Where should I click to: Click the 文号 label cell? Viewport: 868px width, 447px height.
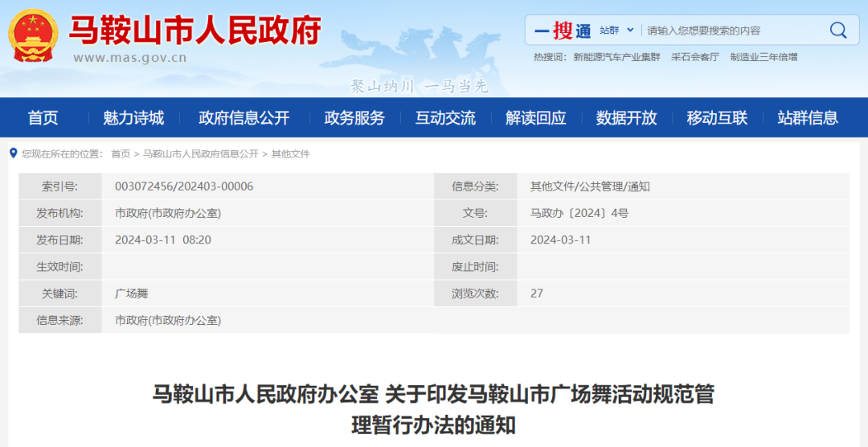(475, 213)
